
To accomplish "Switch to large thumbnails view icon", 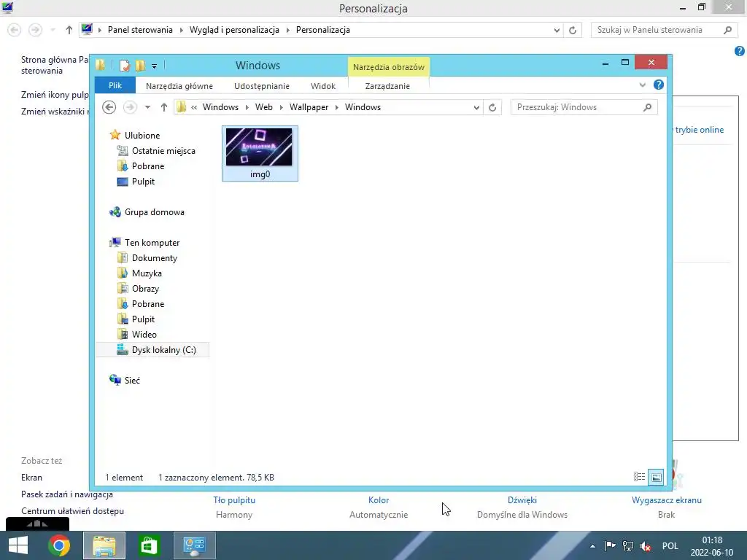I will click(x=656, y=477).
